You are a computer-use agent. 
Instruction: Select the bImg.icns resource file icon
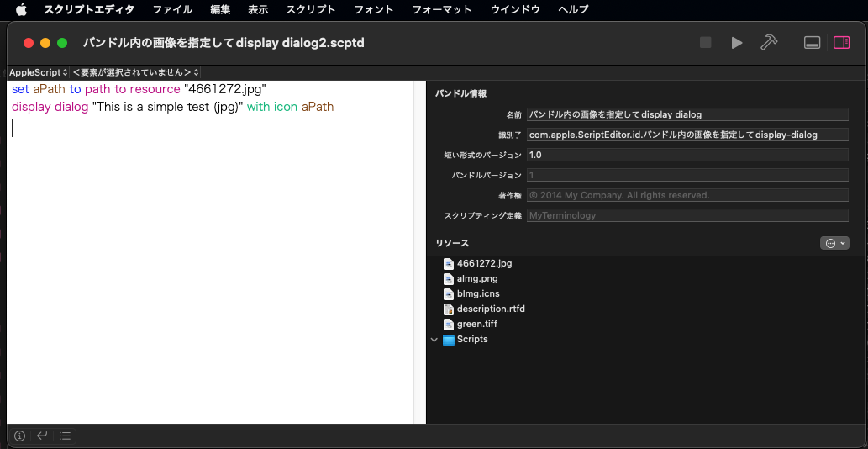pyautogui.click(x=449, y=293)
